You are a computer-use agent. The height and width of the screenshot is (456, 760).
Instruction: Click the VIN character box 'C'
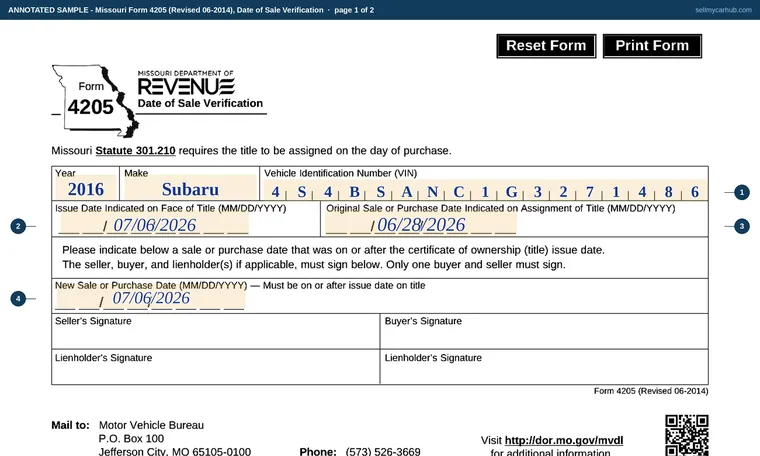tap(459, 192)
